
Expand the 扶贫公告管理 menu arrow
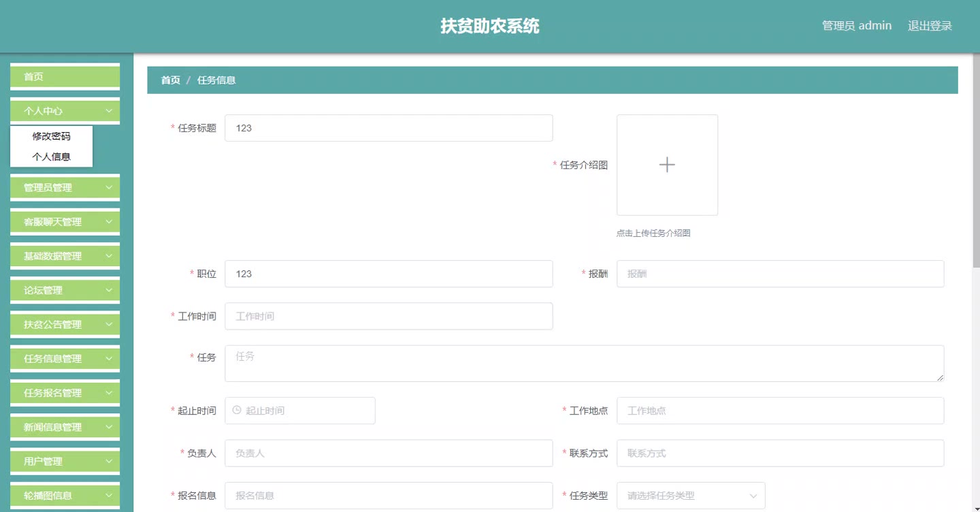tap(109, 324)
